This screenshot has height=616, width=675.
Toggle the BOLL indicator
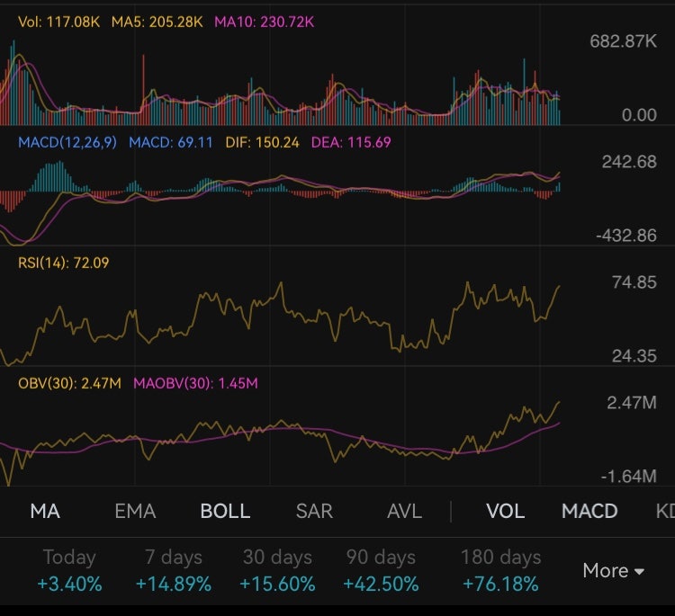point(225,511)
